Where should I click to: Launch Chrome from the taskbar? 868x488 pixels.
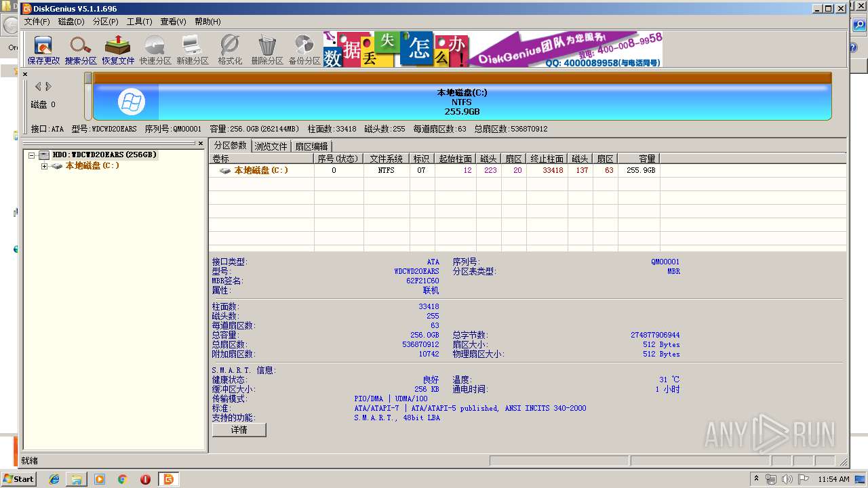(x=123, y=479)
